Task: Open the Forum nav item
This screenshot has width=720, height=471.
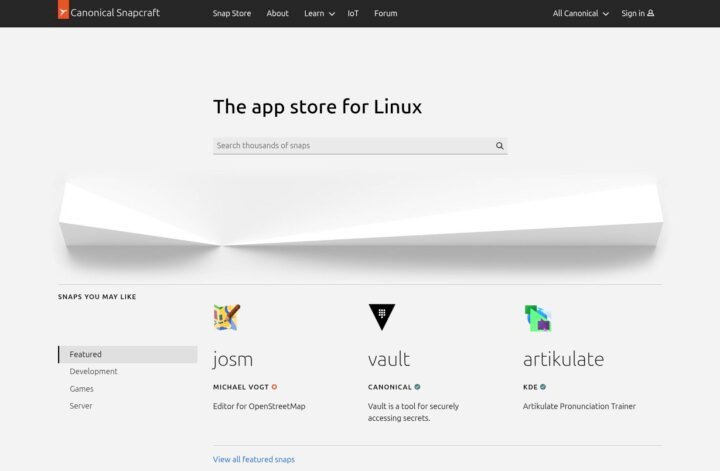Action: 386,13
